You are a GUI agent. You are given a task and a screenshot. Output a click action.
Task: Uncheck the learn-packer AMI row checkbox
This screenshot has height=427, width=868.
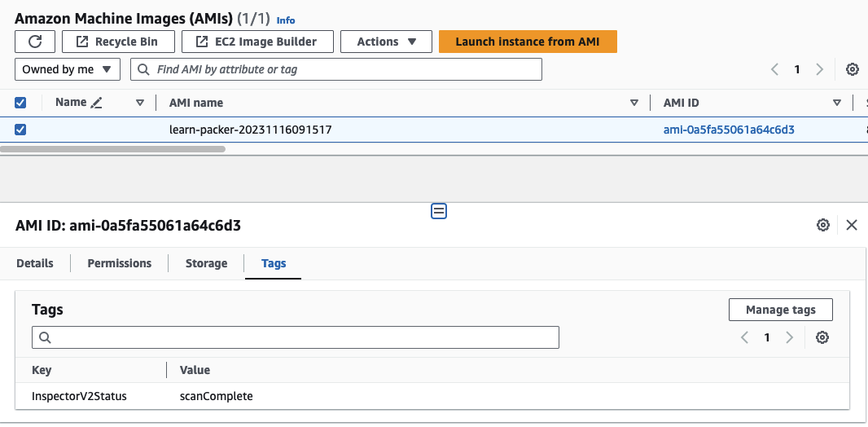click(21, 130)
